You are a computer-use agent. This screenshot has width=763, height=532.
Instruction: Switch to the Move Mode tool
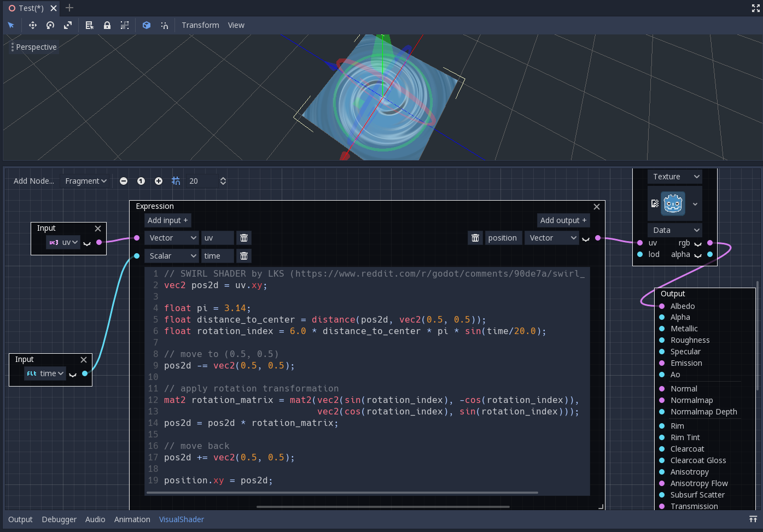tap(33, 25)
